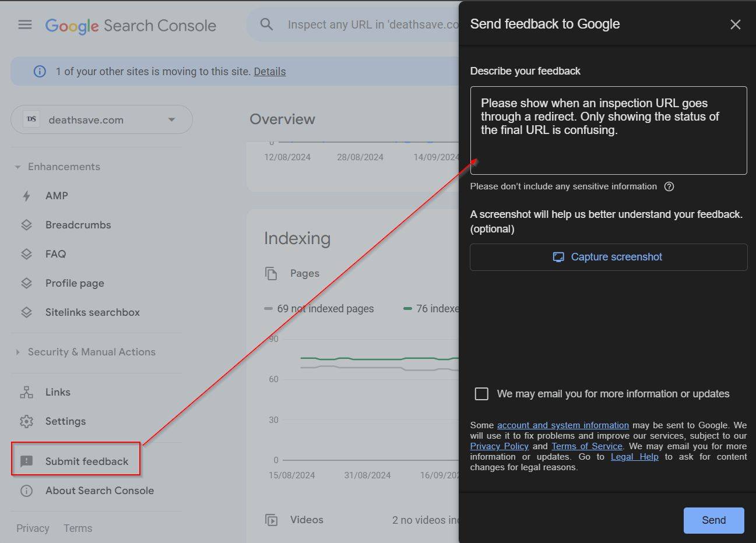Click the Google Search Console logo
This screenshot has width=756, height=543.
[x=131, y=26]
